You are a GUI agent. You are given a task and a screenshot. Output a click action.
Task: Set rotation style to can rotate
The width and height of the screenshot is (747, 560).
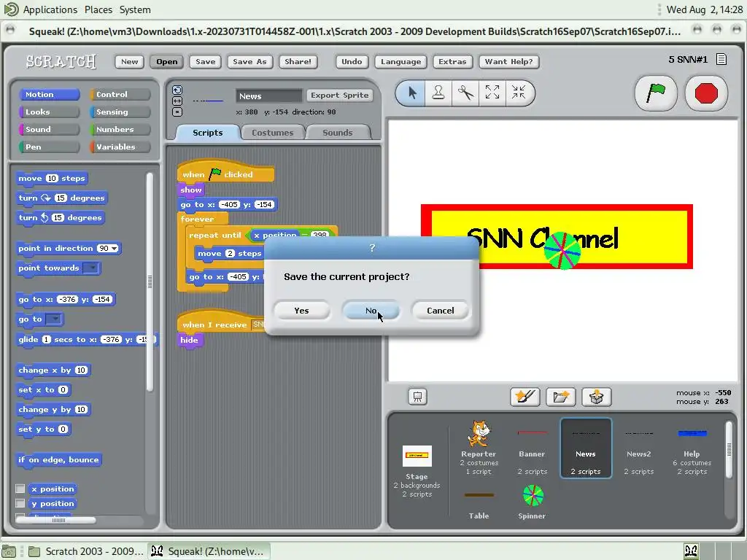coord(177,90)
